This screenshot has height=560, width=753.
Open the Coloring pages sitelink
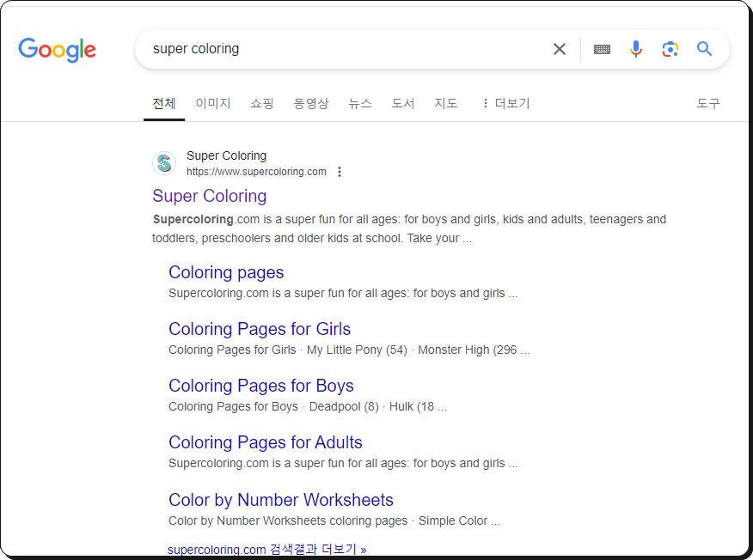click(226, 272)
